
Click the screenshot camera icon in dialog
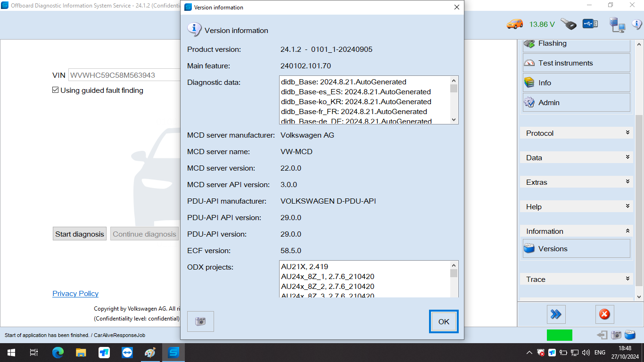(x=200, y=321)
